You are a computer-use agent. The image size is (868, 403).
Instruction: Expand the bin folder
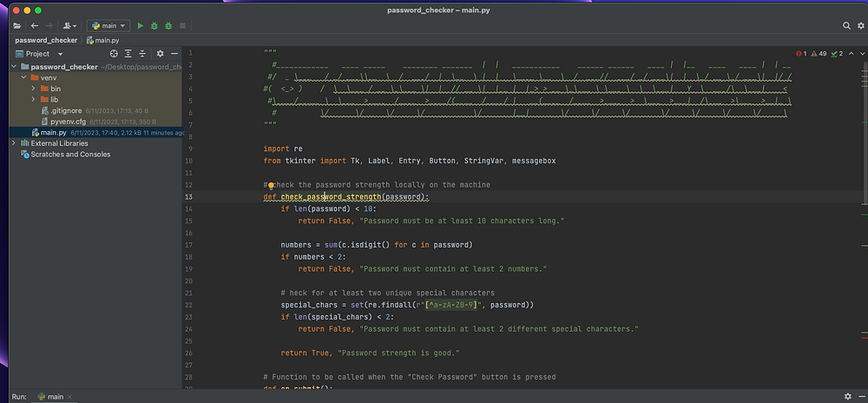pos(33,89)
